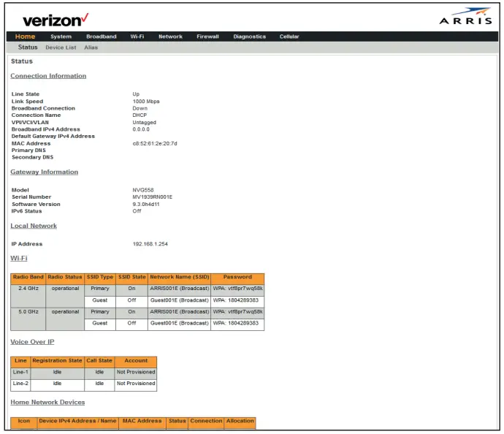The image size is (504, 434).
Task: Click the software version 9.3.0h4d11
Action: point(146,204)
